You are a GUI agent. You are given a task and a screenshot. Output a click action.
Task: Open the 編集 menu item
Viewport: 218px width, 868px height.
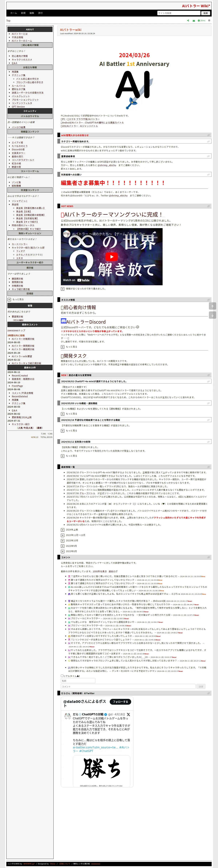coord(32,13)
